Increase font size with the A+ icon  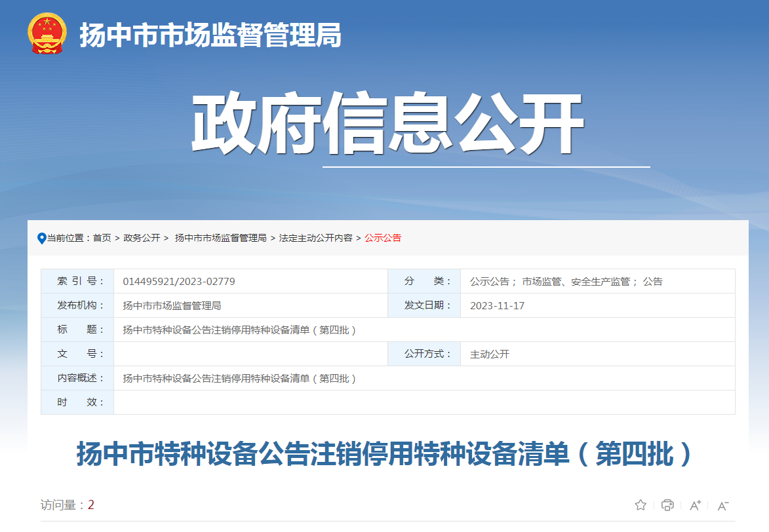pos(694,505)
